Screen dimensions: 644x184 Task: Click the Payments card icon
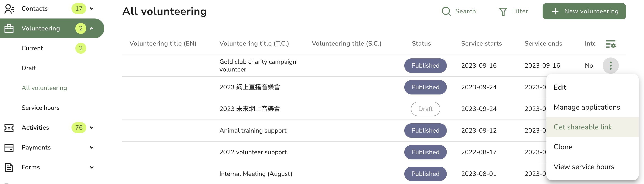pos(9,148)
